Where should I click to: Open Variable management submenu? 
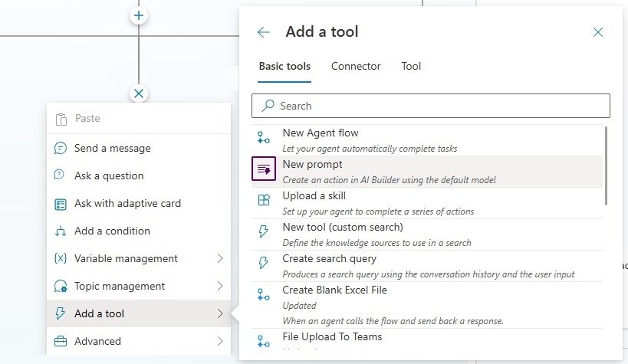(x=139, y=259)
